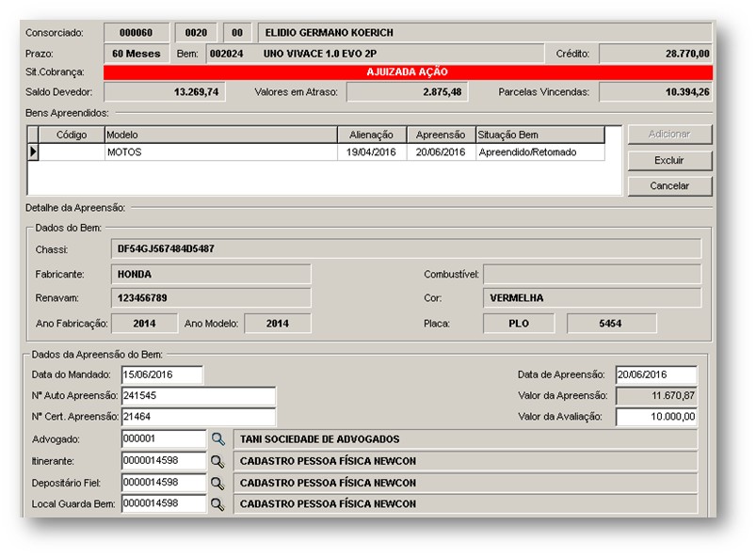Sort by the Apreensão column header
756x557 pixels.
pyautogui.click(x=441, y=135)
